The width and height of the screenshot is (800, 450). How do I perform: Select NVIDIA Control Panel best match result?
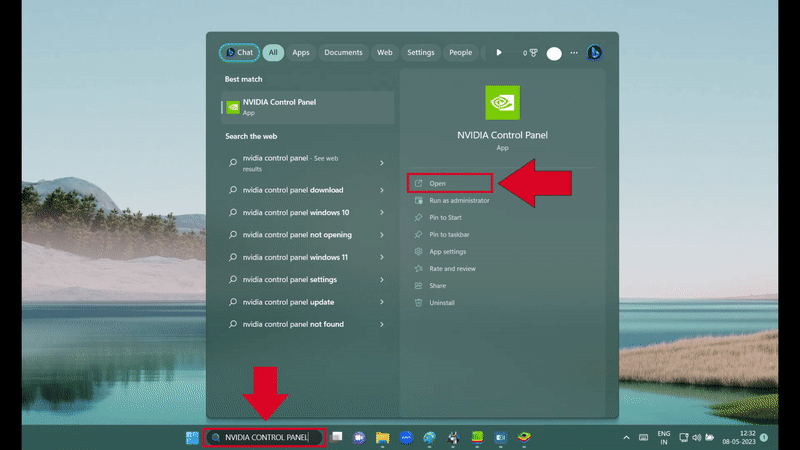[307, 107]
